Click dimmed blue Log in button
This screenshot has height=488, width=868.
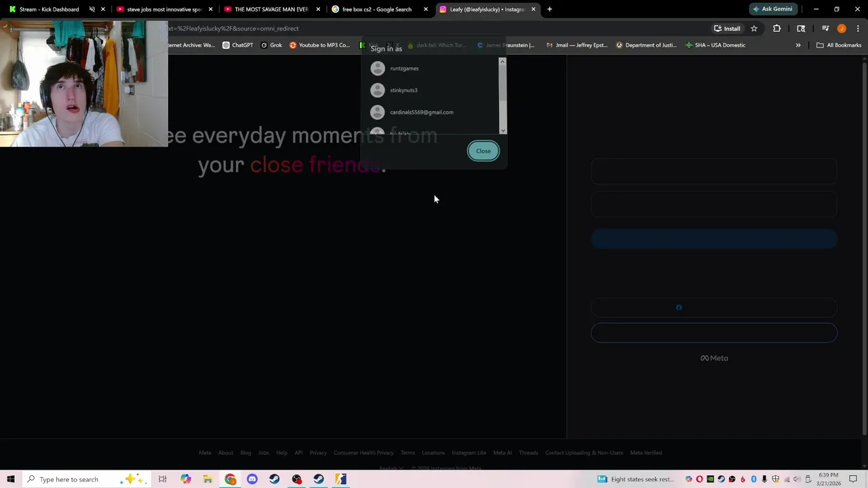click(x=714, y=239)
